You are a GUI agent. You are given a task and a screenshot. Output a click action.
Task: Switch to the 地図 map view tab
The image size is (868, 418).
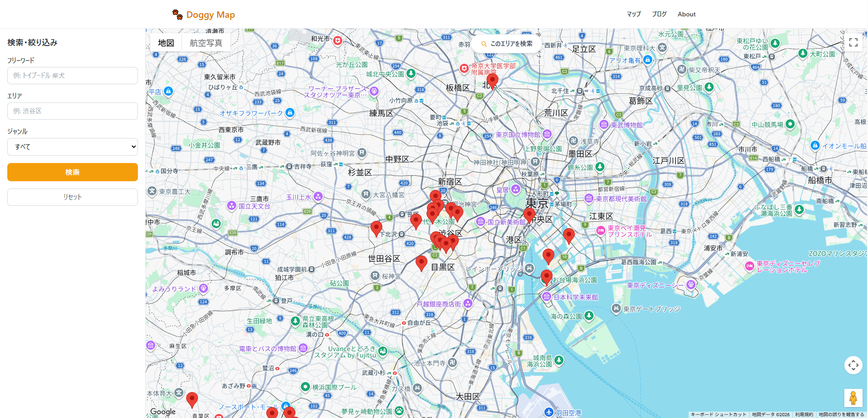pyautogui.click(x=166, y=43)
